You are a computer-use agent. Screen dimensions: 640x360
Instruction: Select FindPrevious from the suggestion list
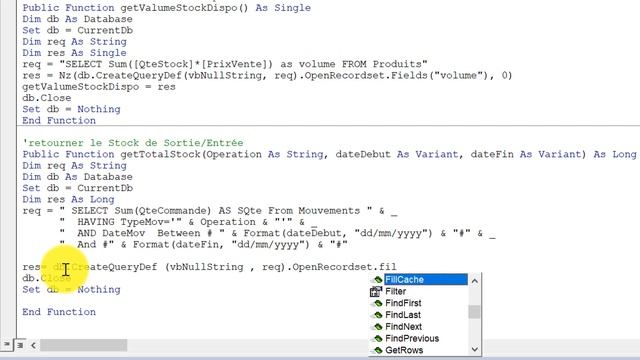click(412, 339)
